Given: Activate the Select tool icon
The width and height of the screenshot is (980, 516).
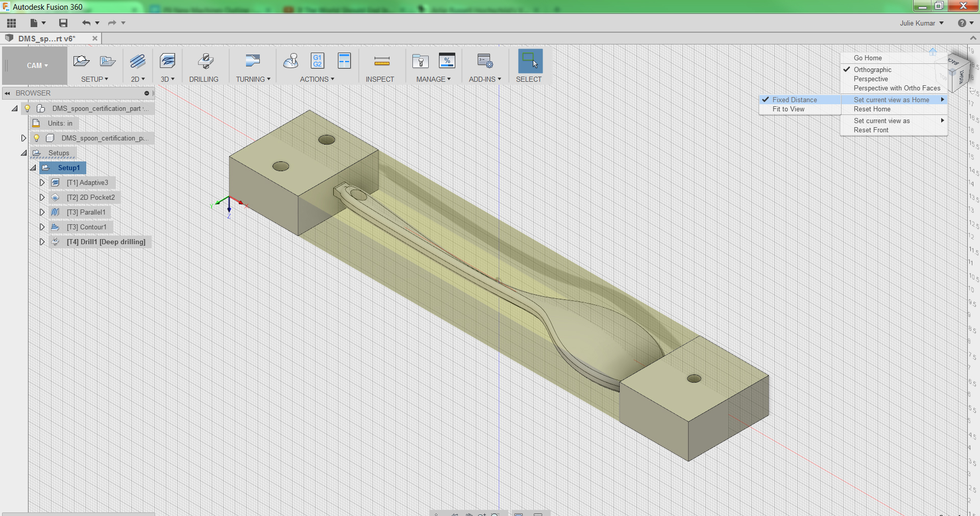Looking at the screenshot, I should point(530,61).
